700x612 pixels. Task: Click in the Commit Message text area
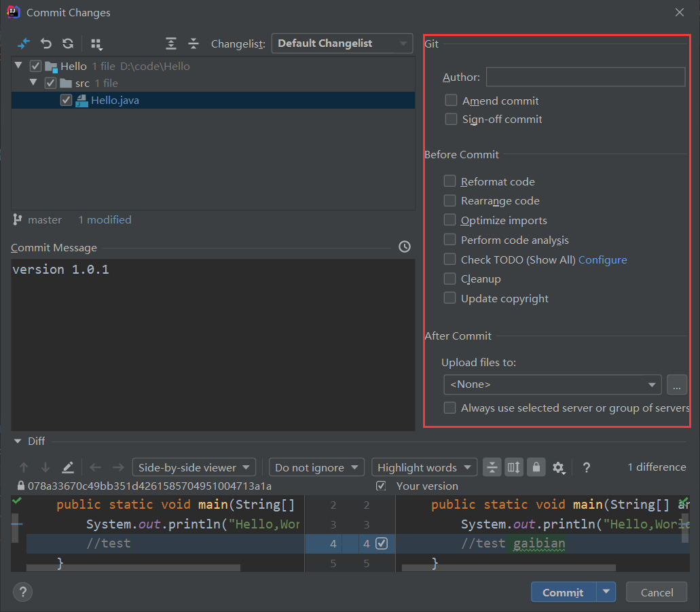(213, 345)
